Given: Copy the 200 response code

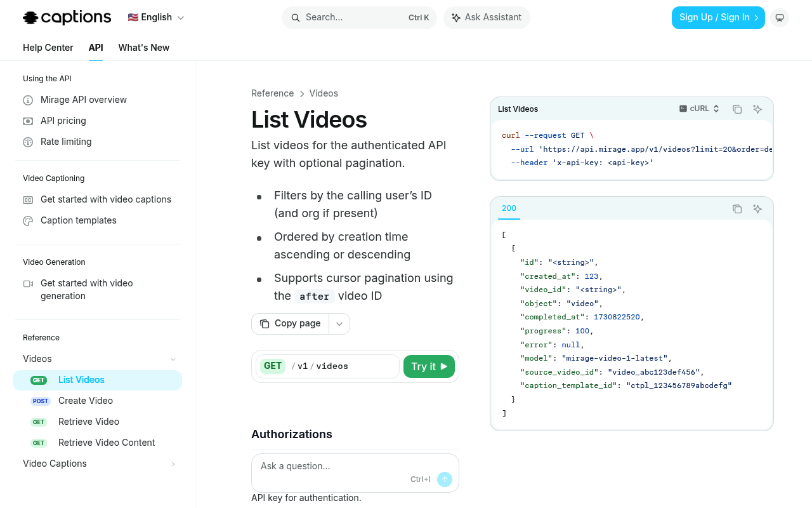Looking at the screenshot, I should [737, 209].
